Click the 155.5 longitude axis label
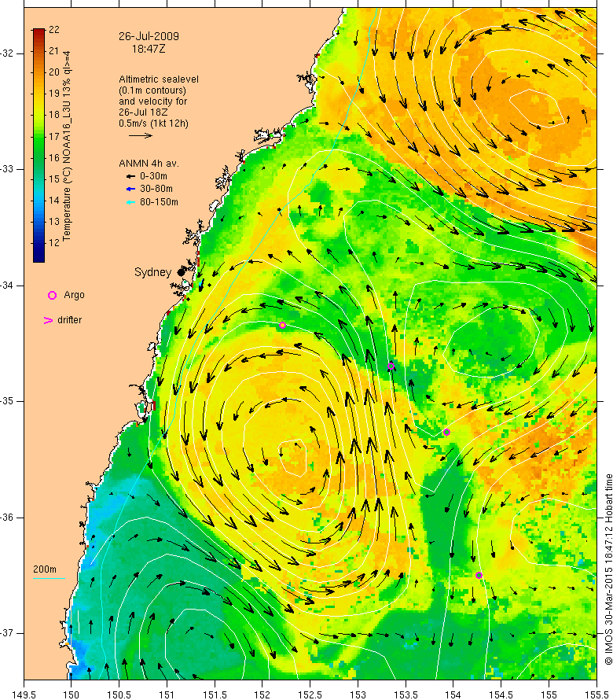This screenshot has height=700, width=613. [596, 694]
